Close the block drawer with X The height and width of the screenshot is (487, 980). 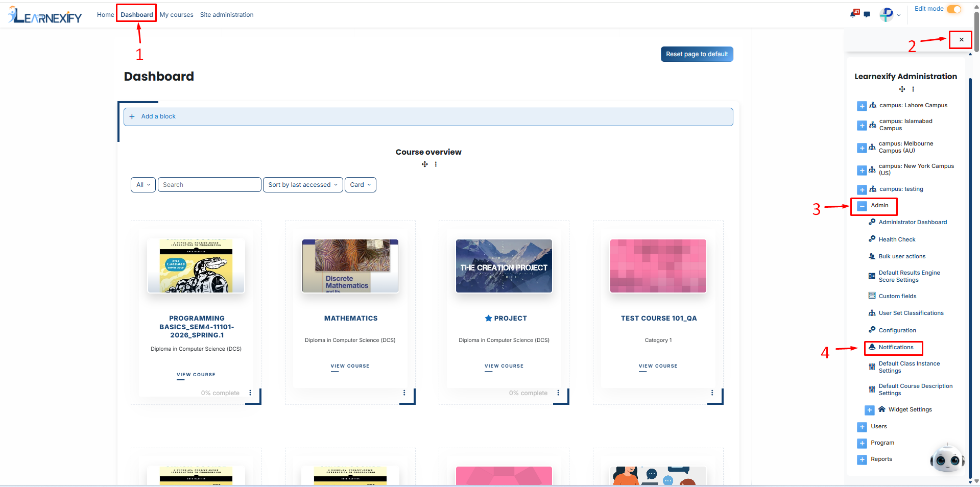click(x=961, y=39)
